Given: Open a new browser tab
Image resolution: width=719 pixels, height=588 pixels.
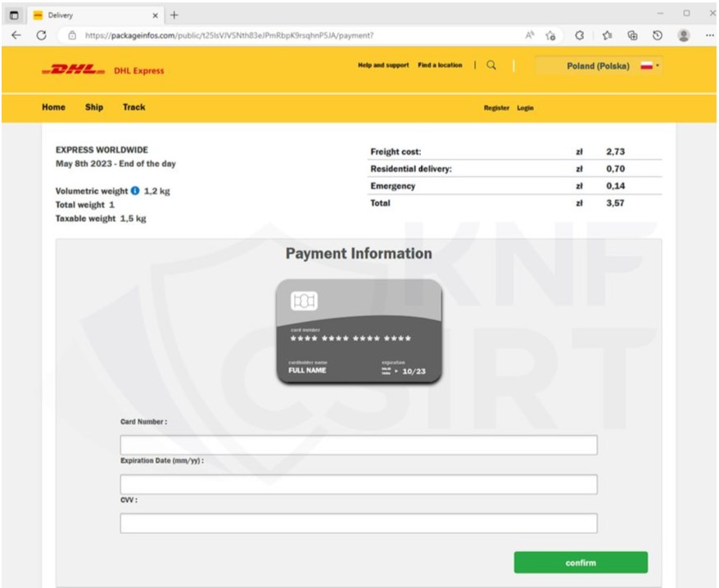Looking at the screenshot, I should point(174,15).
